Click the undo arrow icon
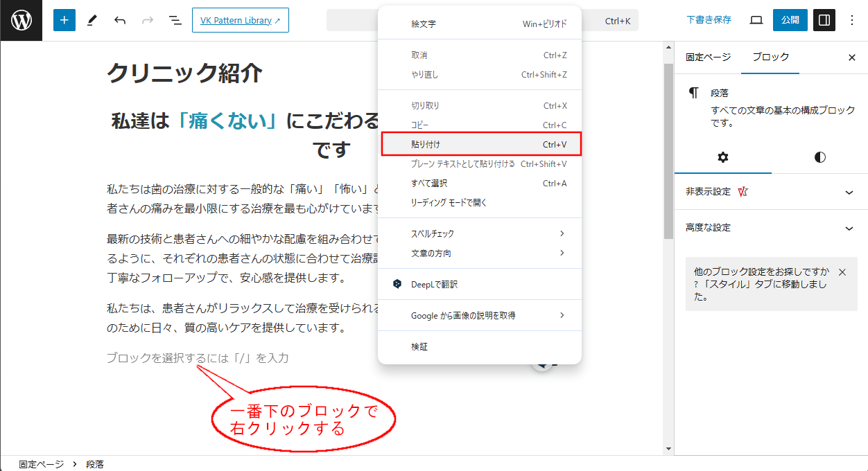The image size is (868, 471). coord(120,20)
